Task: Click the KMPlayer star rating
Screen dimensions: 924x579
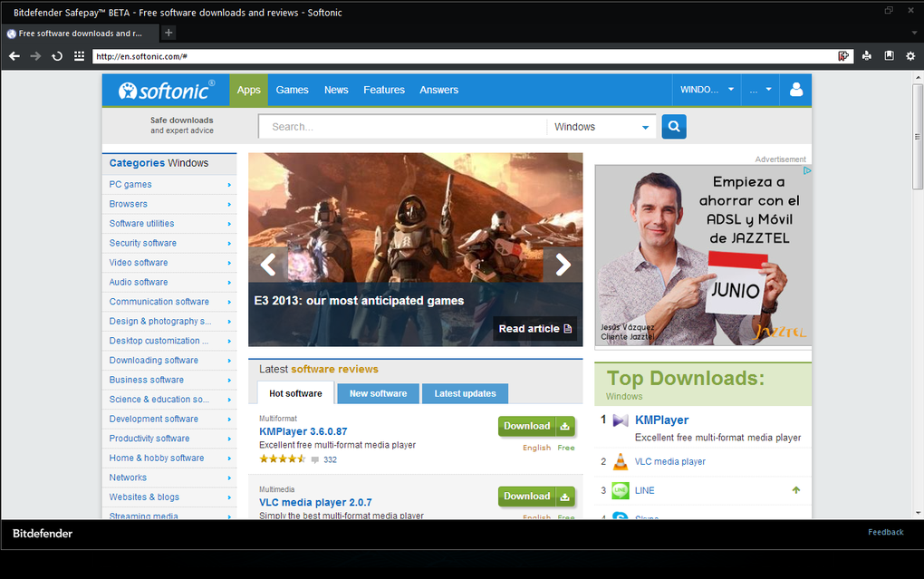Action: click(x=284, y=459)
